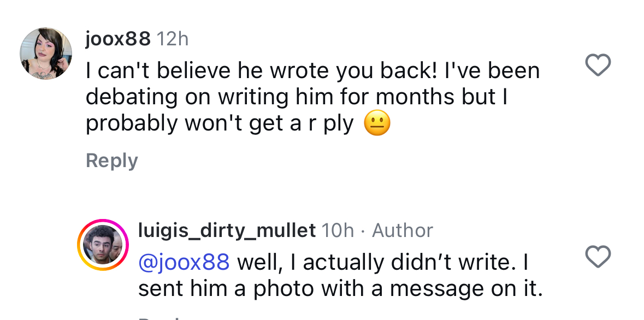Click the 12h timestamp on joox88's comment
Screen dimensions: 644x320
click(173, 39)
